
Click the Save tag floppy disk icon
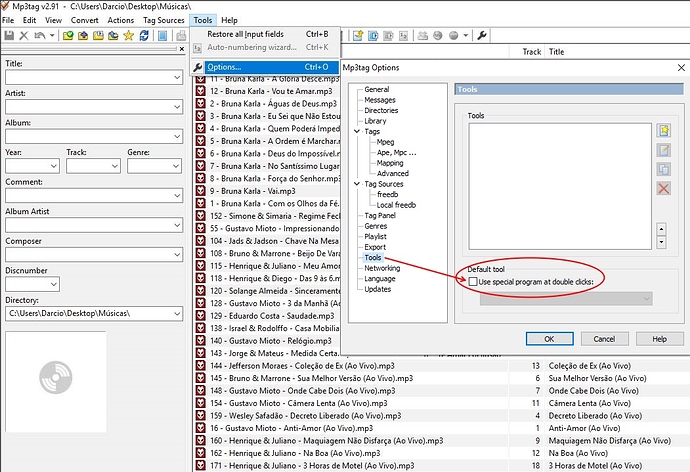[9, 36]
